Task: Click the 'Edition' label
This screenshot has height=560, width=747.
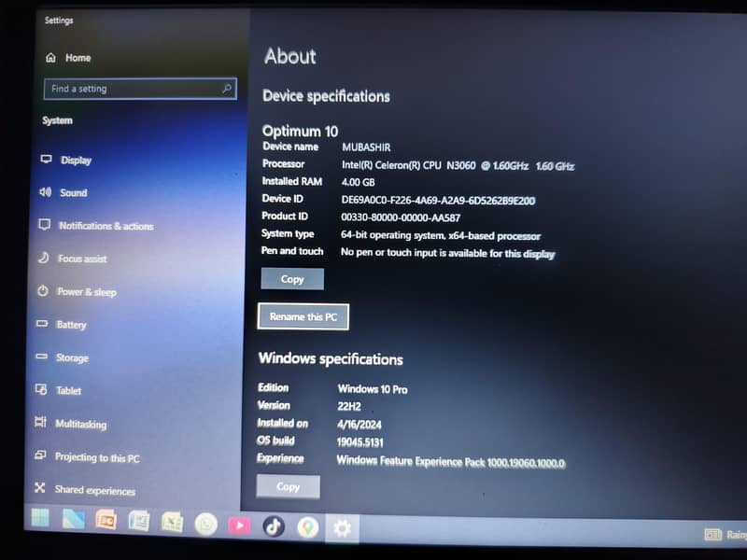Action: (x=273, y=387)
